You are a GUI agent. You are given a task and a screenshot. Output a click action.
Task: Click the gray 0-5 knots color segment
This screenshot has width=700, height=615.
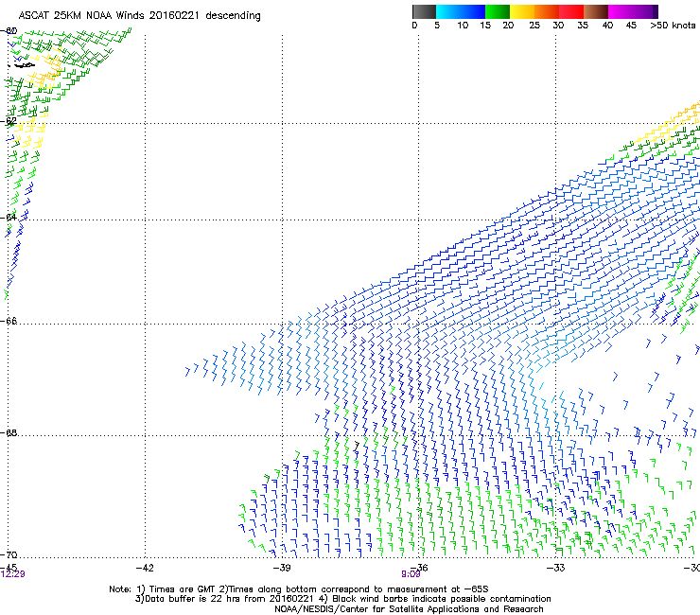coord(424,11)
